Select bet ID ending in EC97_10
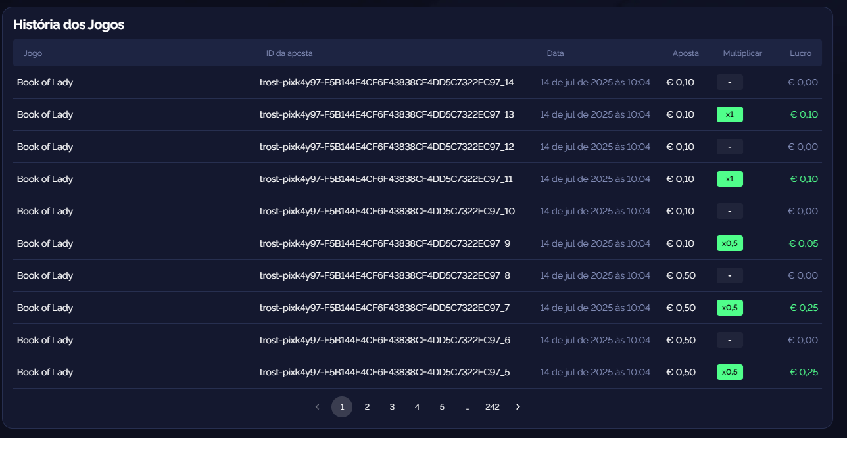868x451 pixels. coord(387,211)
